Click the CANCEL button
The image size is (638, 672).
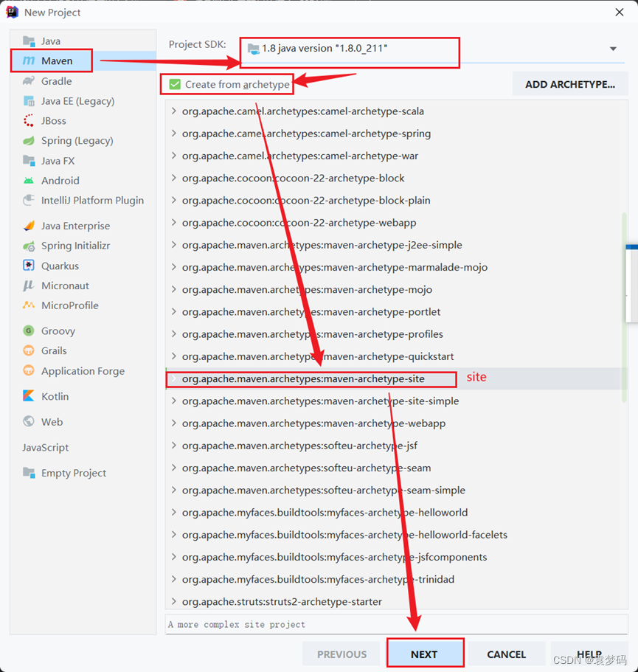[x=507, y=654]
